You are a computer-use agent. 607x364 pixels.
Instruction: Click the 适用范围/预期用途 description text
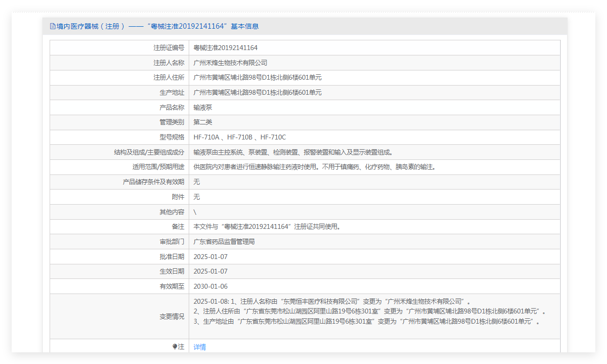[314, 167]
